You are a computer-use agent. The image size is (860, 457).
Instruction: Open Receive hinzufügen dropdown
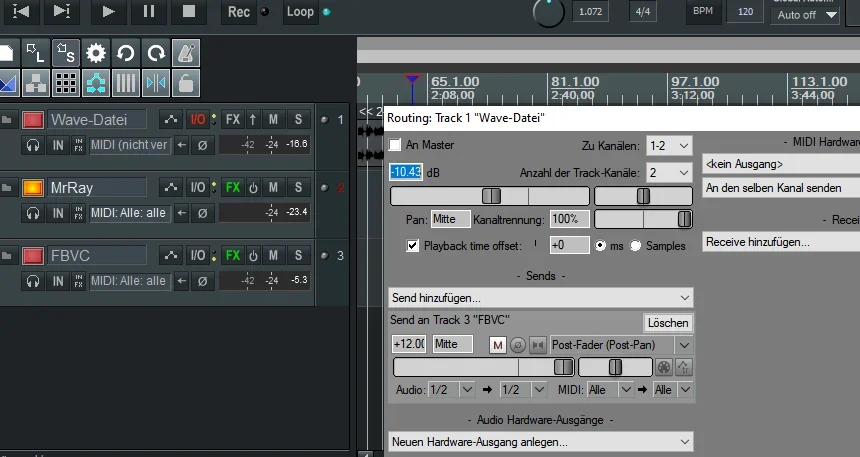[x=781, y=242]
